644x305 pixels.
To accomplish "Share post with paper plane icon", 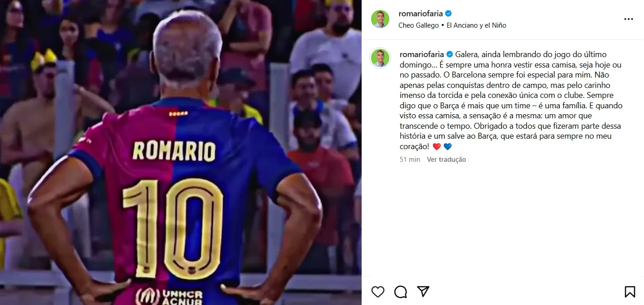I will click(423, 292).
